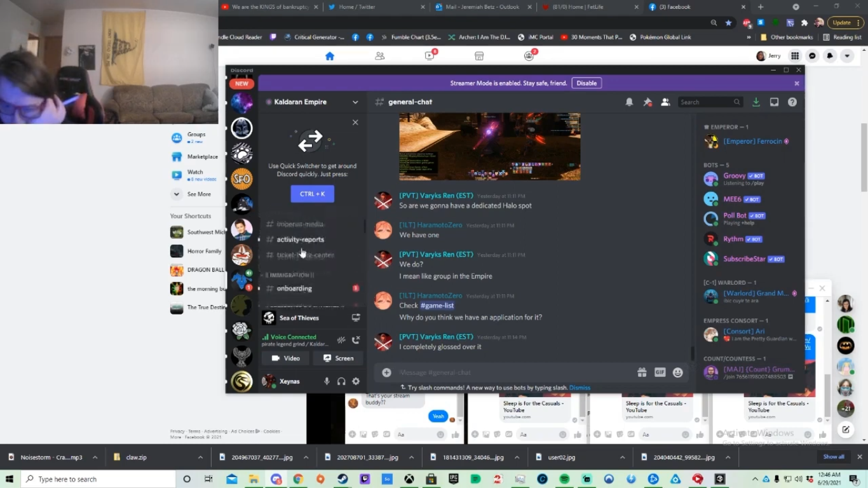This screenshot has width=868, height=488.
Task: Open Discord user settings gear
Action: 356,381
